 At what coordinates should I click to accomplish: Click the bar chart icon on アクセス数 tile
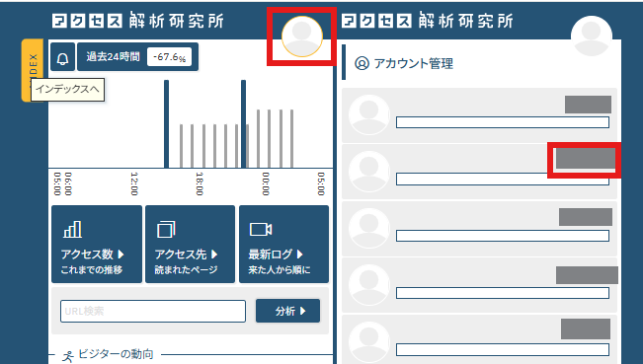click(x=72, y=229)
